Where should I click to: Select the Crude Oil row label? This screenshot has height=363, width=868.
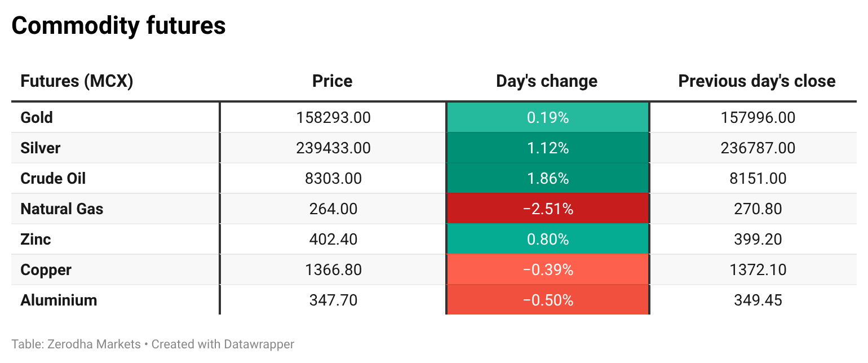click(53, 179)
